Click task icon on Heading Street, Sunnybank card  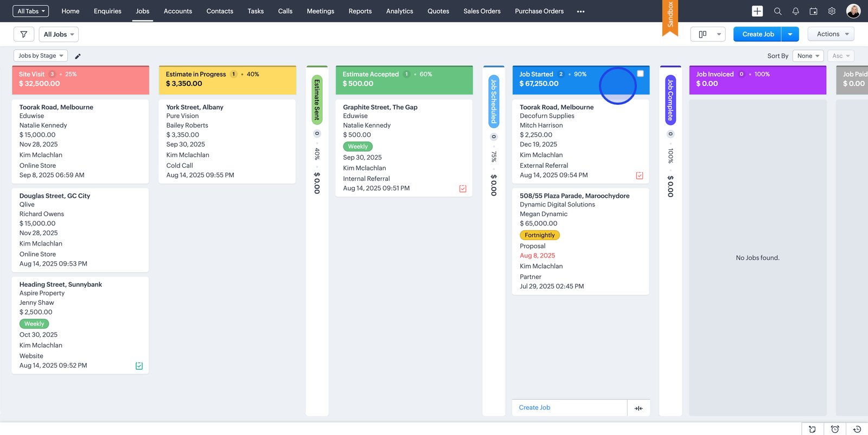coord(139,366)
